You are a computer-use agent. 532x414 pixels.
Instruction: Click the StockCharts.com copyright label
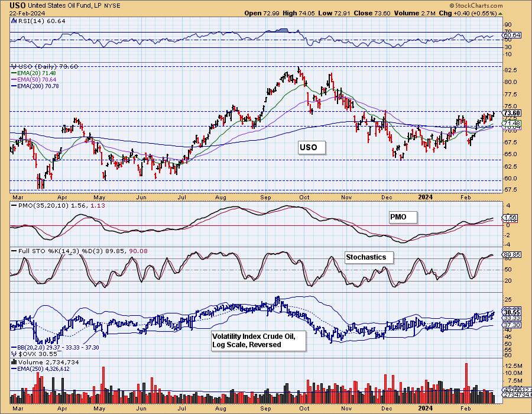tap(476, 5)
